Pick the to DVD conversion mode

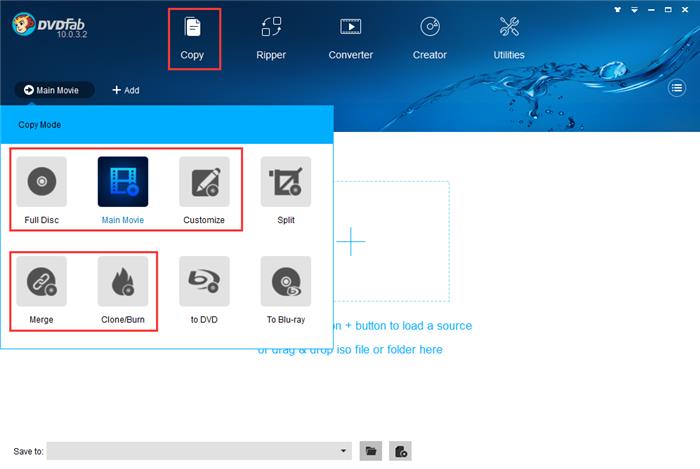tap(204, 281)
